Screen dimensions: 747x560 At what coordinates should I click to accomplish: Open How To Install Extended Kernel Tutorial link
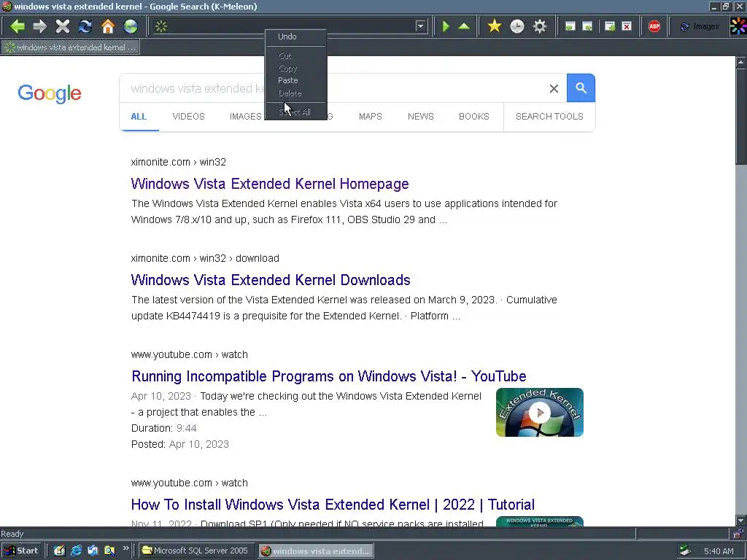[x=333, y=505]
